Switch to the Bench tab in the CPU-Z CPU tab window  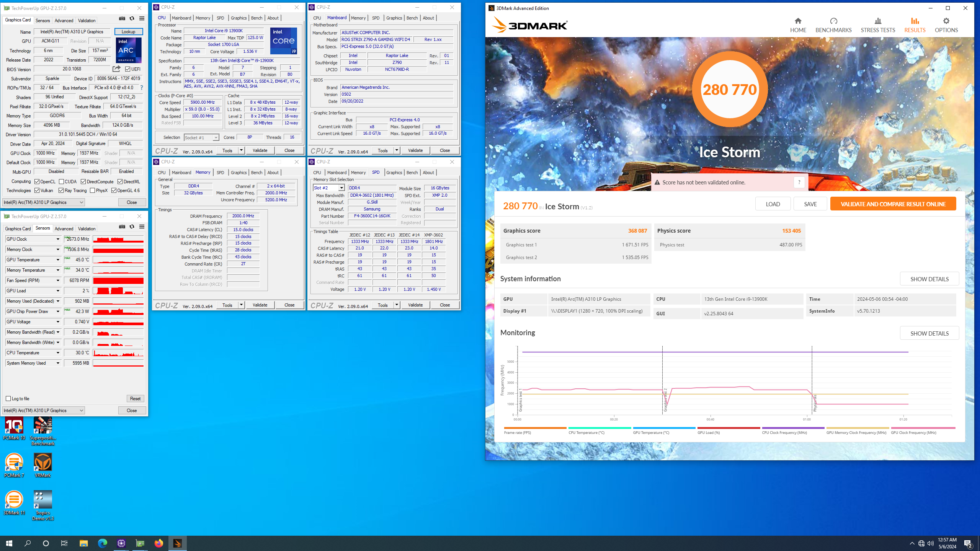point(256,18)
